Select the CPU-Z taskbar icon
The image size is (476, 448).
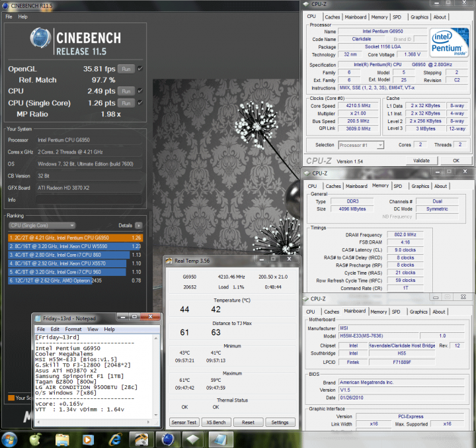tap(194, 439)
